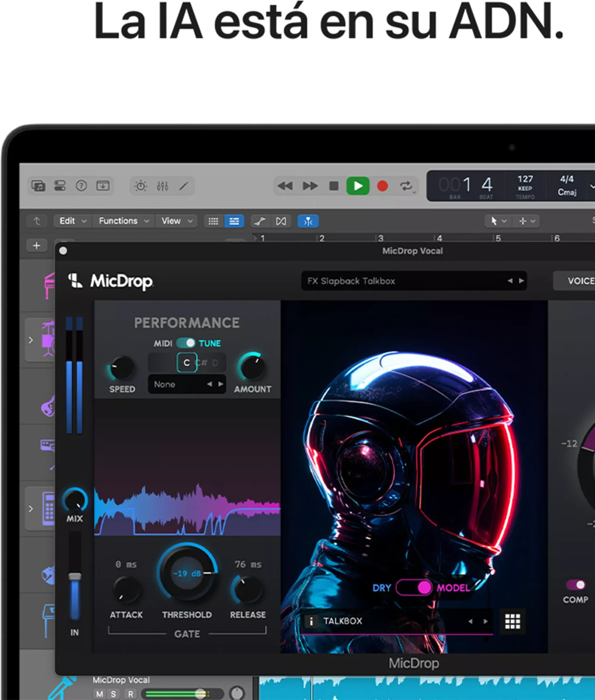Image resolution: width=595 pixels, height=700 pixels.
Task: Open the None scale dropdown
Action: (x=187, y=384)
